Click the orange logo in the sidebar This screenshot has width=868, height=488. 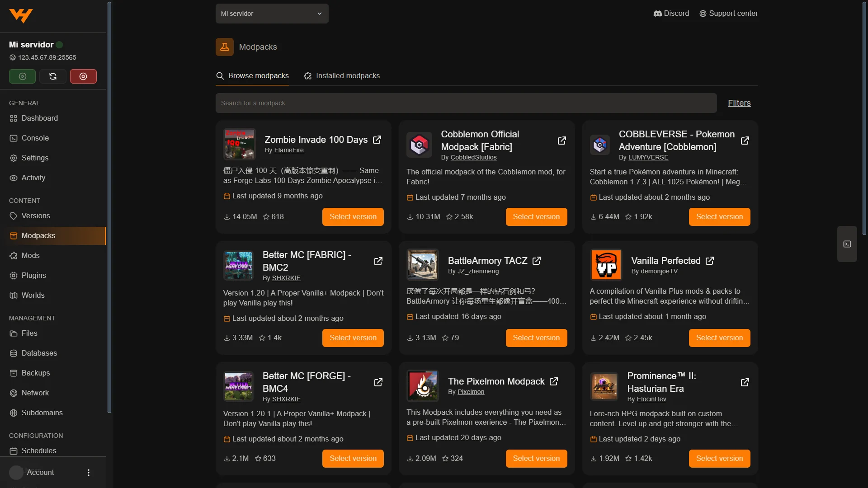click(21, 16)
